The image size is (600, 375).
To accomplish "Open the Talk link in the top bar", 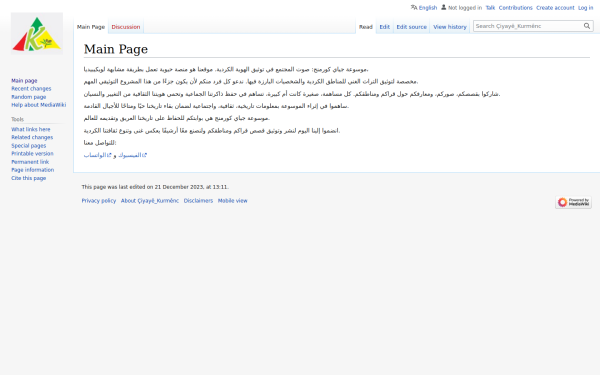I will (490, 8).
